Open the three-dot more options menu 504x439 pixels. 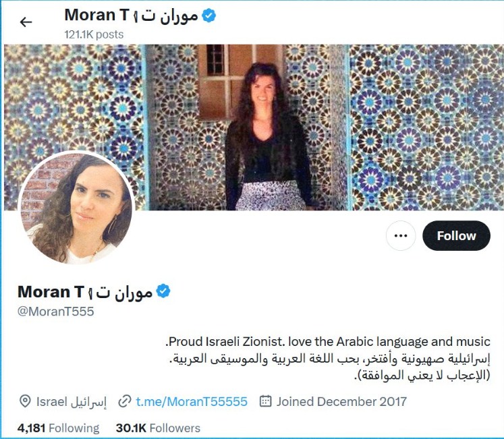tap(401, 235)
